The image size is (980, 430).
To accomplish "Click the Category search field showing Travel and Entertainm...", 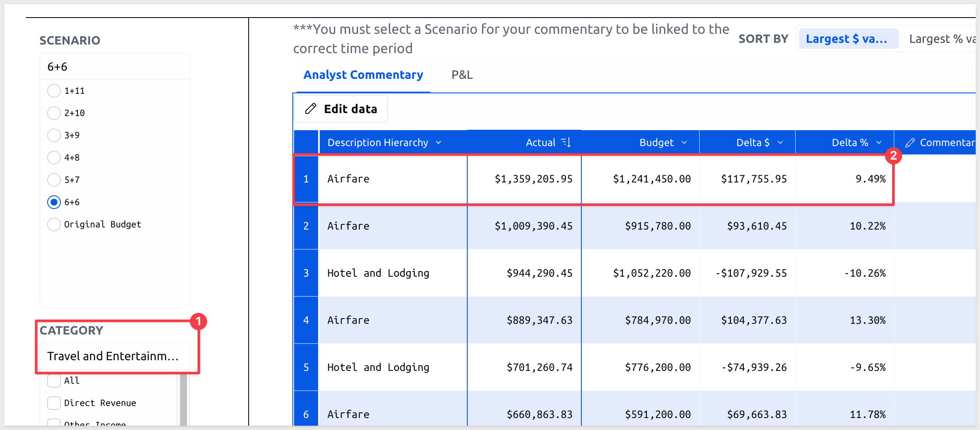I will tap(114, 356).
